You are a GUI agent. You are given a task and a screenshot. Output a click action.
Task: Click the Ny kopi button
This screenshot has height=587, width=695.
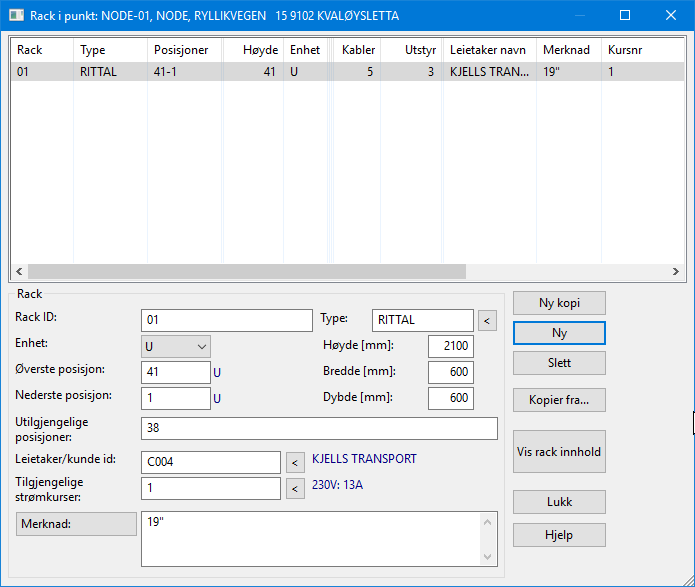(x=559, y=303)
